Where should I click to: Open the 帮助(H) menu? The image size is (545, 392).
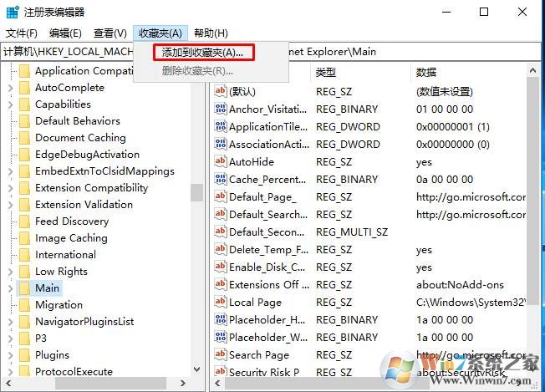(x=211, y=33)
